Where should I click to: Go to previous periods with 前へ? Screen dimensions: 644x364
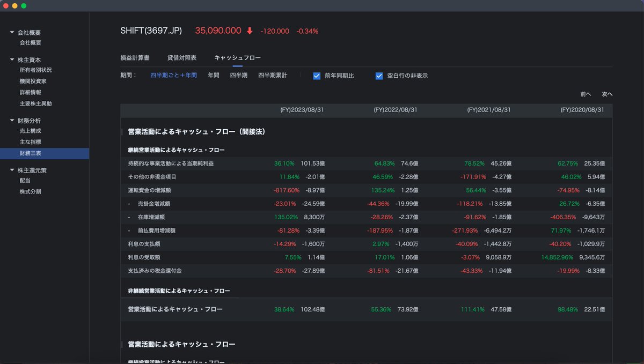[586, 94]
